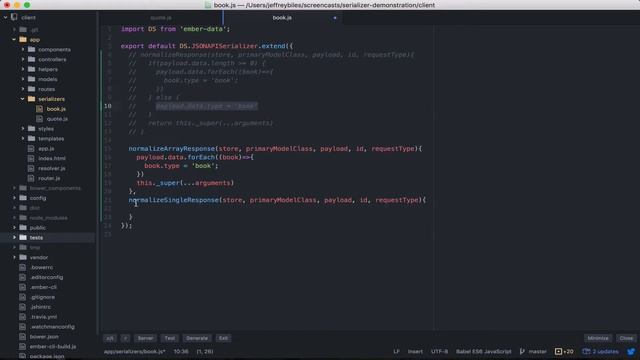640x360 pixels.
Task: Switch to the quote.js tab
Action: 161,18
